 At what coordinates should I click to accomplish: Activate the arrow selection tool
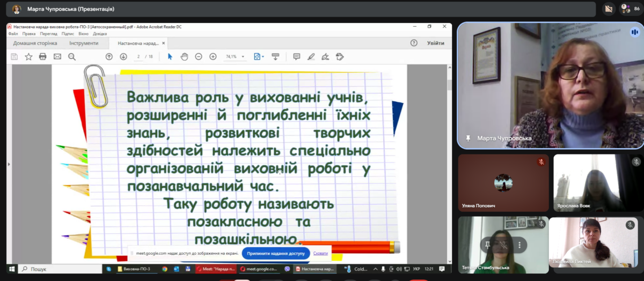[x=170, y=57]
